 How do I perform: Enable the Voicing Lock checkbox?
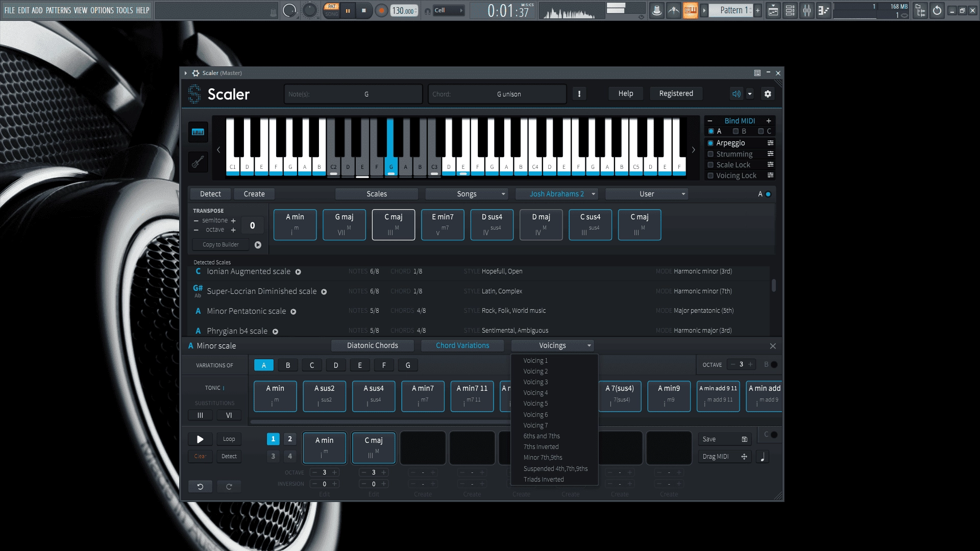pos(710,176)
